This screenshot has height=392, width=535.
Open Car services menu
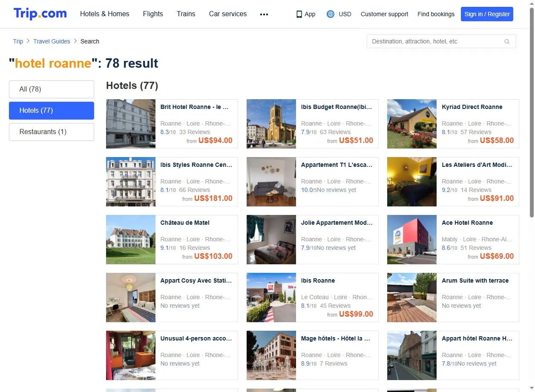tap(228, 14)
